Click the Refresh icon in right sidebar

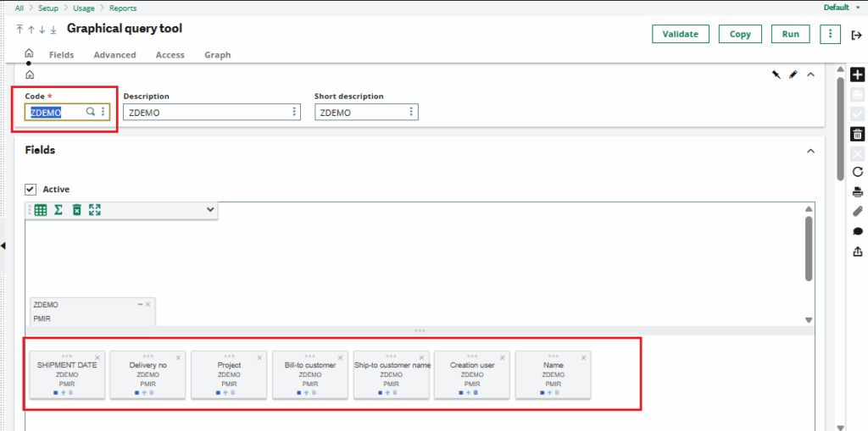857,172
